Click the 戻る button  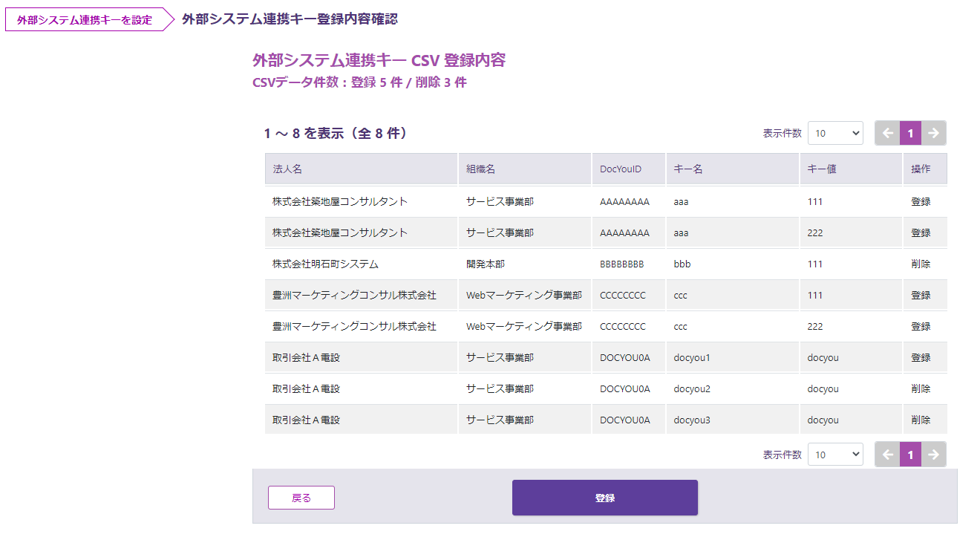[301, 498]
